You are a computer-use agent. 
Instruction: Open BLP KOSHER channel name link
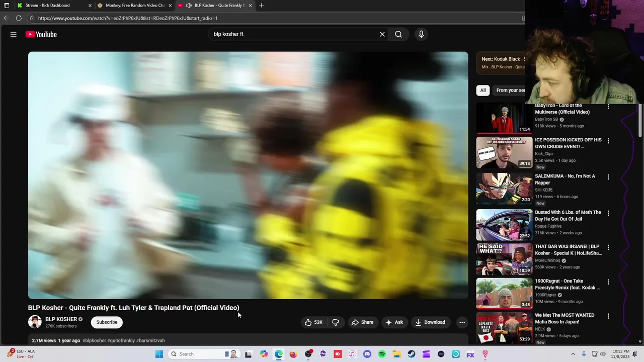(x=61, y=319)
